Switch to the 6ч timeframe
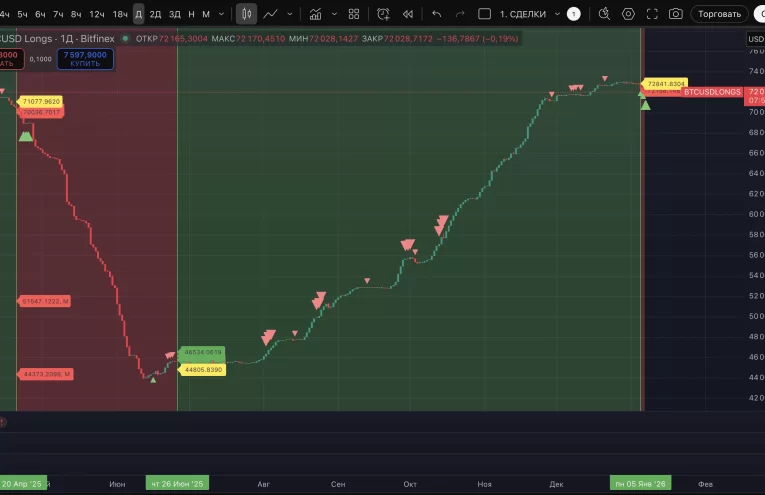The width and height of the screenshot is (765, 495). point(40,14)
